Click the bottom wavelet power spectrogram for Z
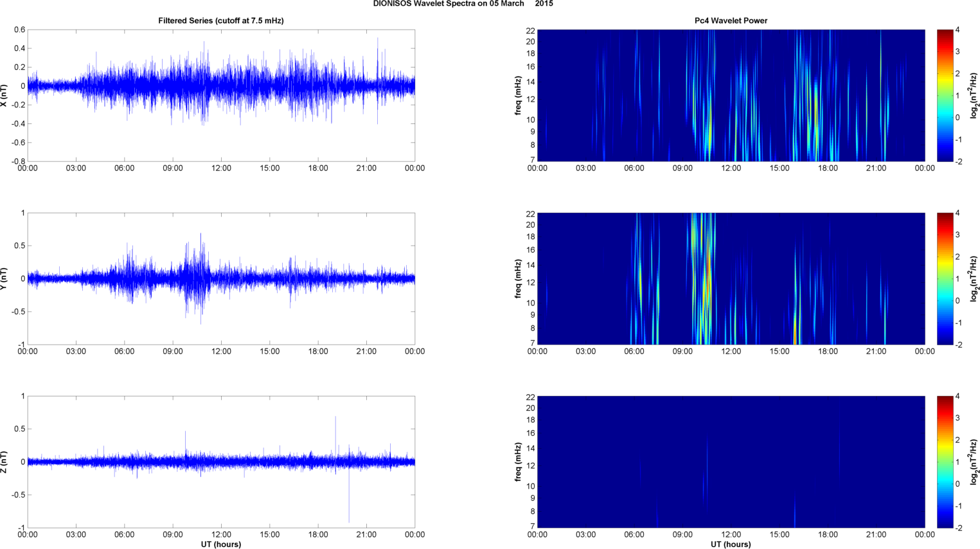 [x=731, y=462]
